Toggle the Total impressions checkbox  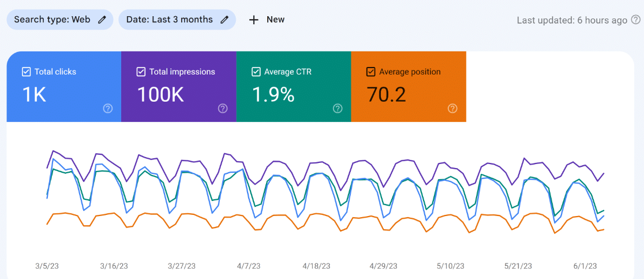coord(141,72)
